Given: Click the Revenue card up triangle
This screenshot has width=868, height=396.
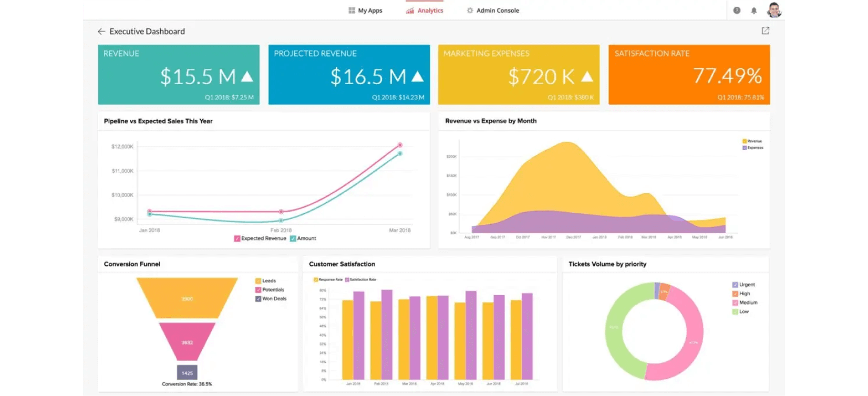Looking at the screenshot, I should click(247, 77).
